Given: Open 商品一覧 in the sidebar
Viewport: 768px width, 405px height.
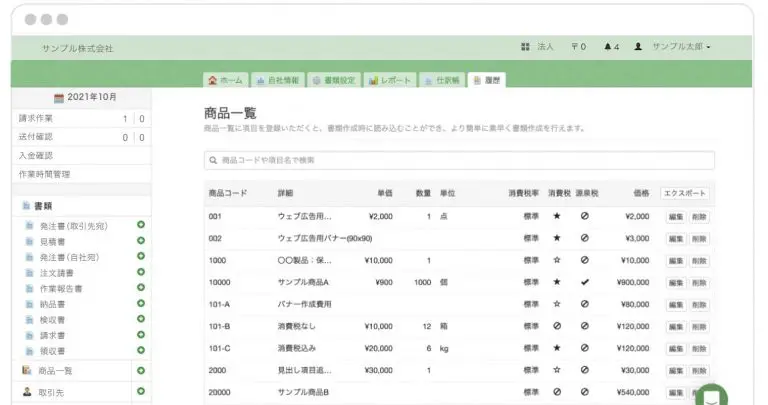Looking at the screenshot, I should [x=55, y=371].
